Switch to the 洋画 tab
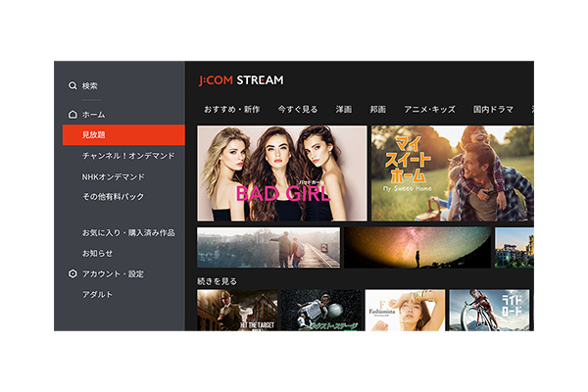Image resolution: width=588 pixels, height=392 pixels. (344, 109)
